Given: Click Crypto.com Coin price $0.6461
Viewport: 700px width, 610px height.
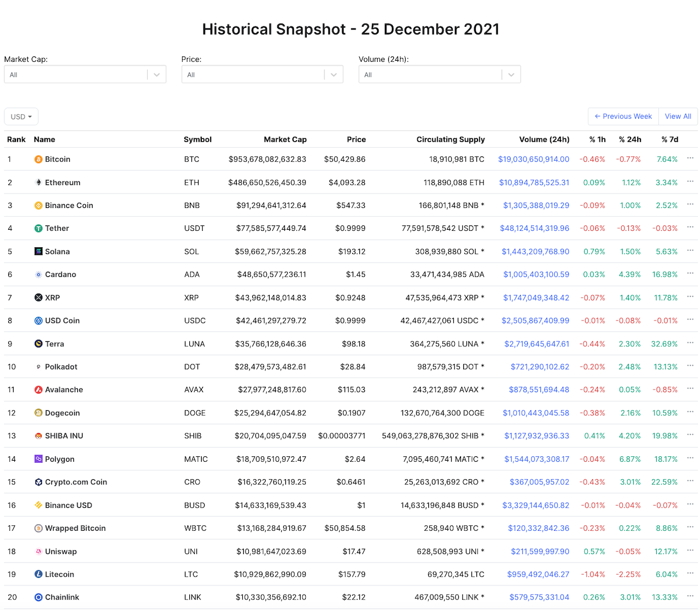Looking at the screenshot, I should tap(351, 482).
